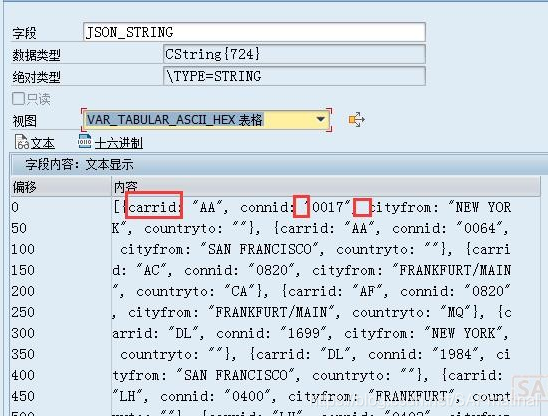Image resolution: width=548 pixels, height=419 pixels.
Task: Click the 数据类型 label
Action: click(x=37, y=55)
